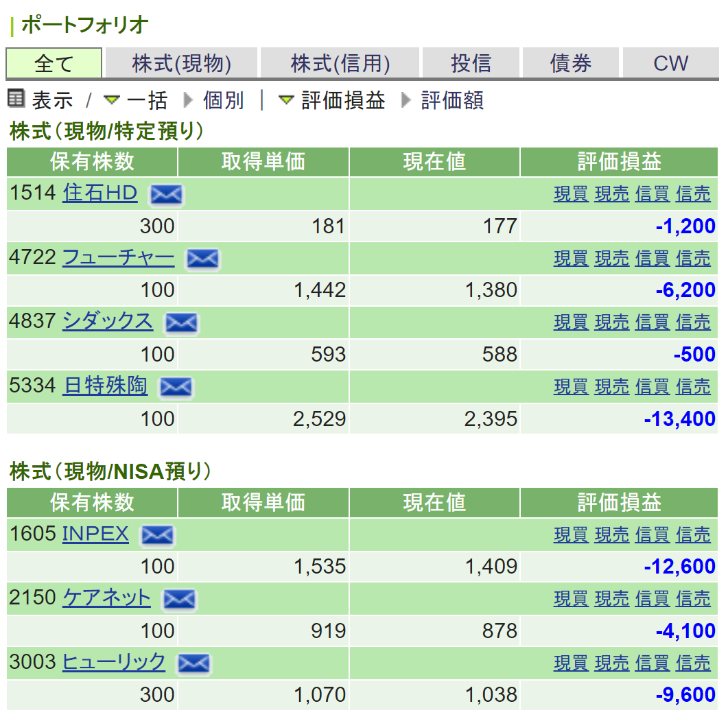Click 信買 for 住石HD
Viewport: 728px width, 719px height.
(653, 194)
